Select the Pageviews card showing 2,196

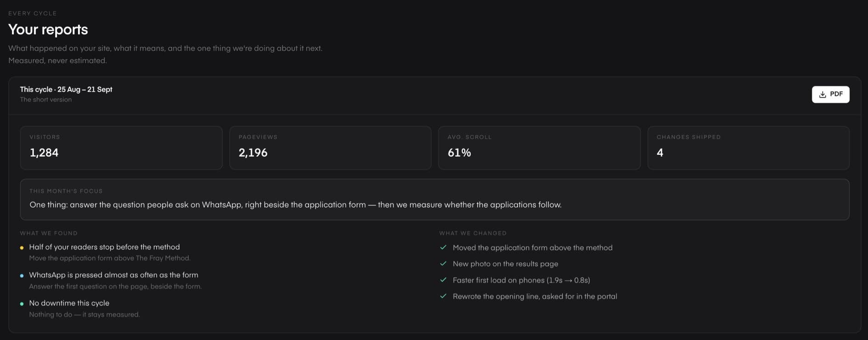click(330, 148)
